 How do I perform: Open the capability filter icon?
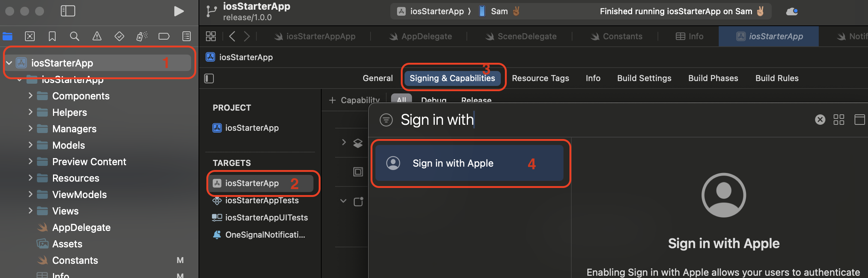click(386, 120)
